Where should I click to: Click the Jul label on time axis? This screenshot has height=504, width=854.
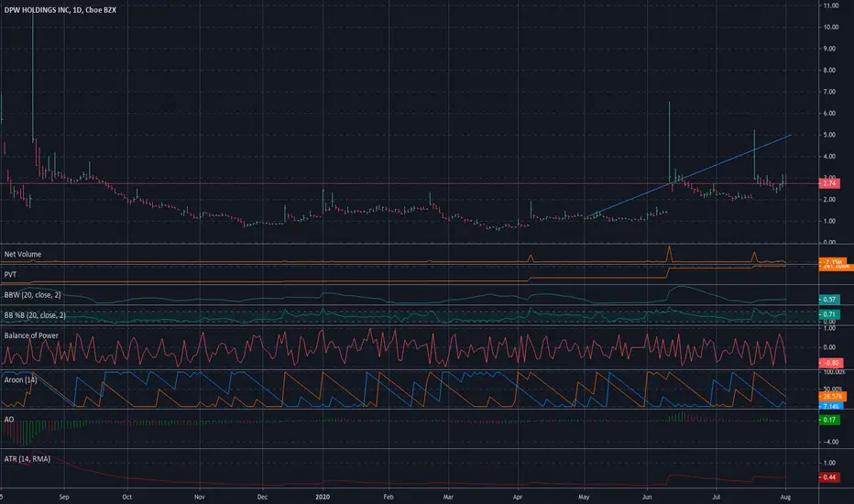[x=717, y=497]
